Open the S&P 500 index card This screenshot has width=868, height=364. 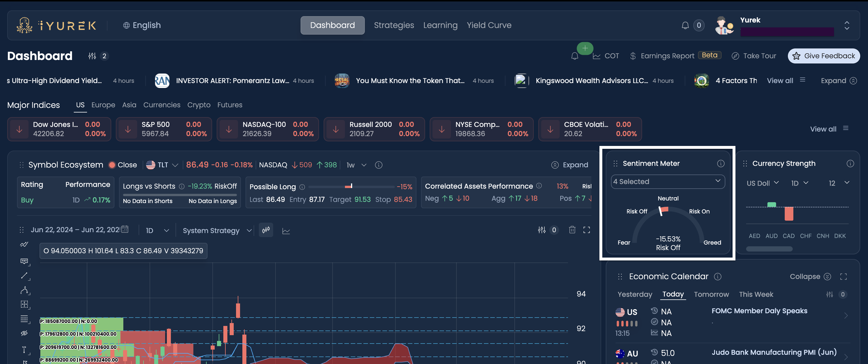(x=164, y=129)
